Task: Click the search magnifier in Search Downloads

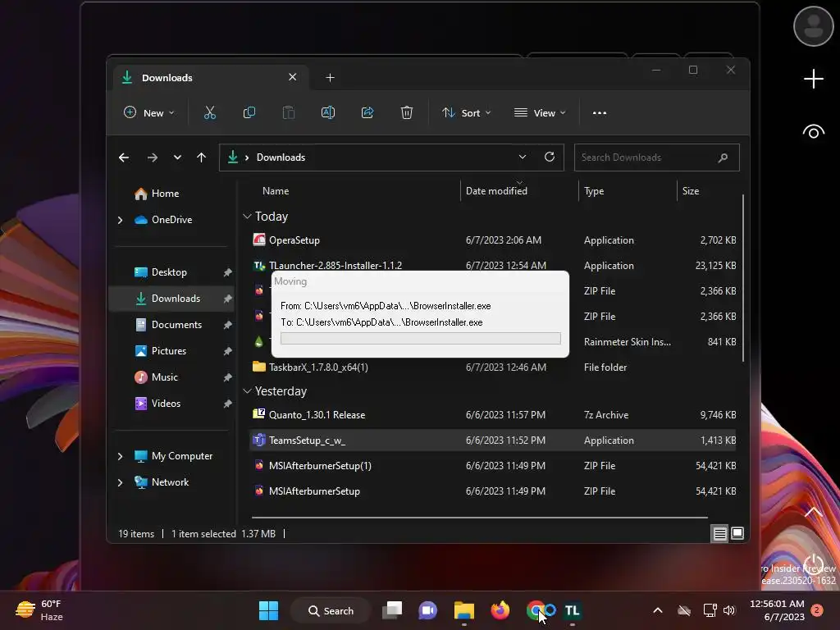Action: (x=723, y=157)
